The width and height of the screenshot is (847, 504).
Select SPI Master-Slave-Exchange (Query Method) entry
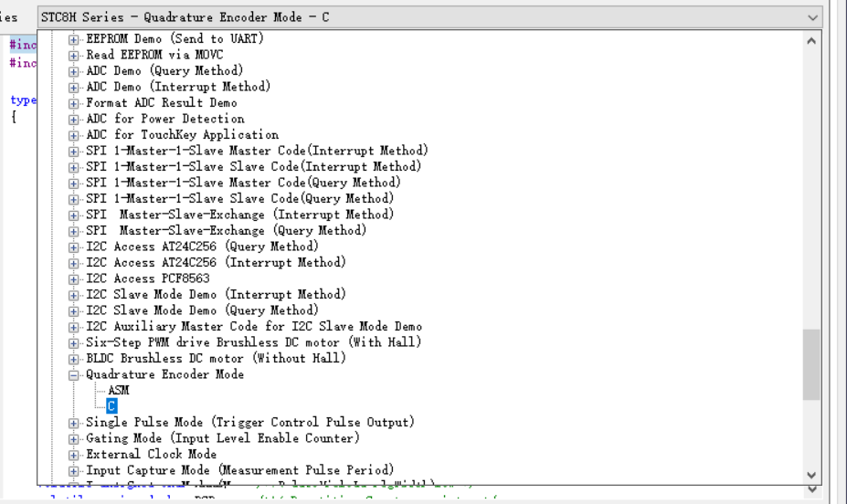tap(226, 230)
